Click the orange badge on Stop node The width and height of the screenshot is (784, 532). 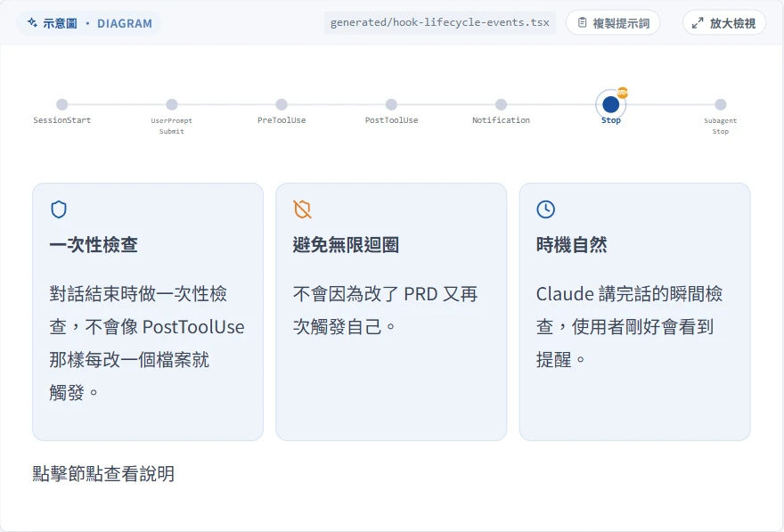click(x=623, y=93)
